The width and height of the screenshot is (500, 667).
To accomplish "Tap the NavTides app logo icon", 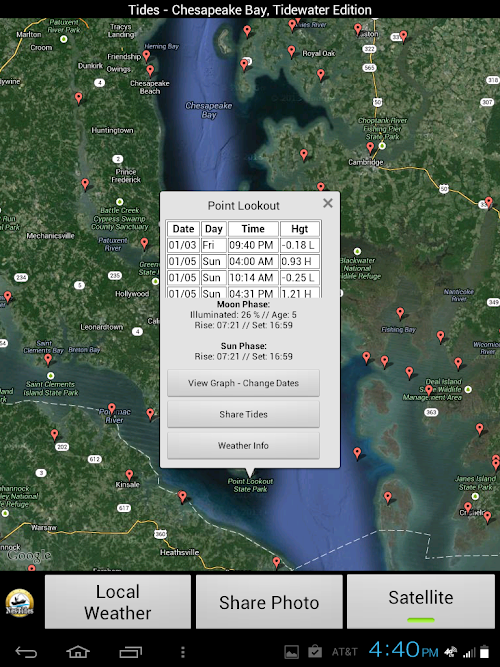I will point(20,603).
